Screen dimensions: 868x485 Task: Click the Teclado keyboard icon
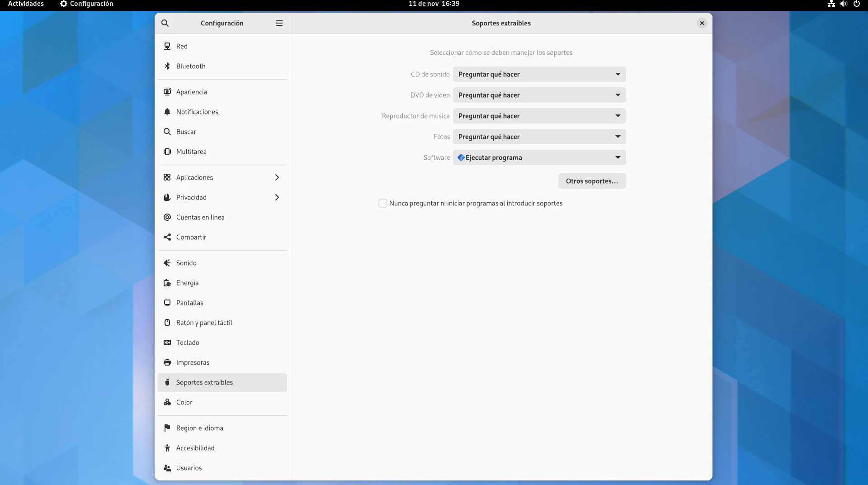tap(167, 342)
